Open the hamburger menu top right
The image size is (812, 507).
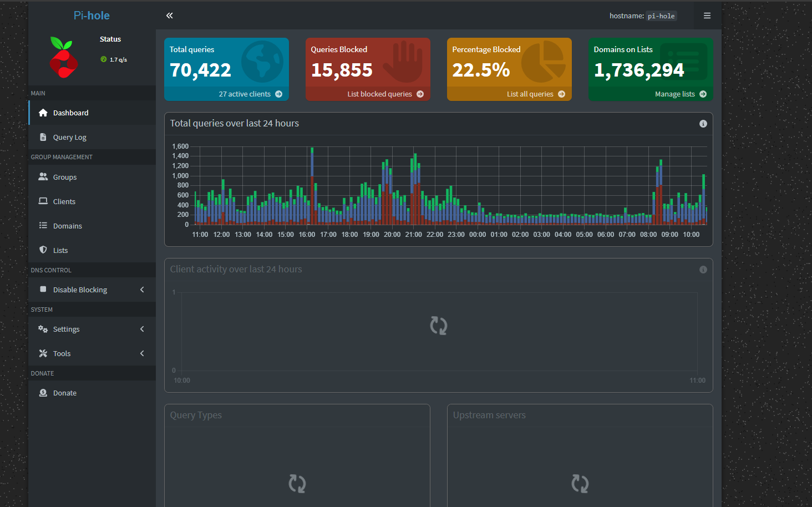coord(707,15)
